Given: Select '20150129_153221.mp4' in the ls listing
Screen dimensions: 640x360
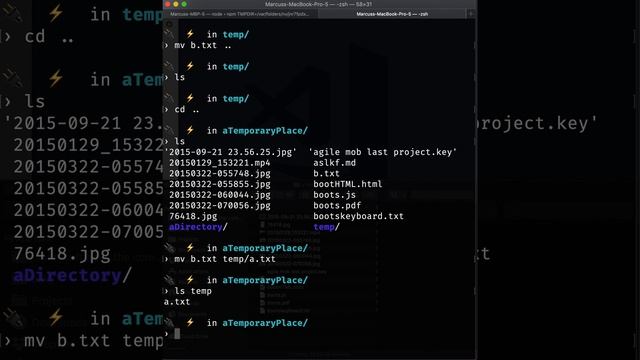Looking at the screenshot, I should click(220, 163).
